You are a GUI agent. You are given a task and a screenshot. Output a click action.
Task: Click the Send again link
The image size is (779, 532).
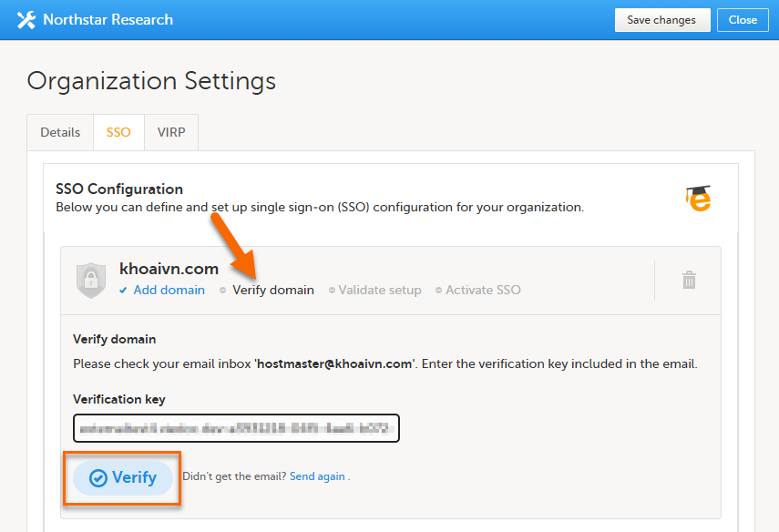[317, 476]
